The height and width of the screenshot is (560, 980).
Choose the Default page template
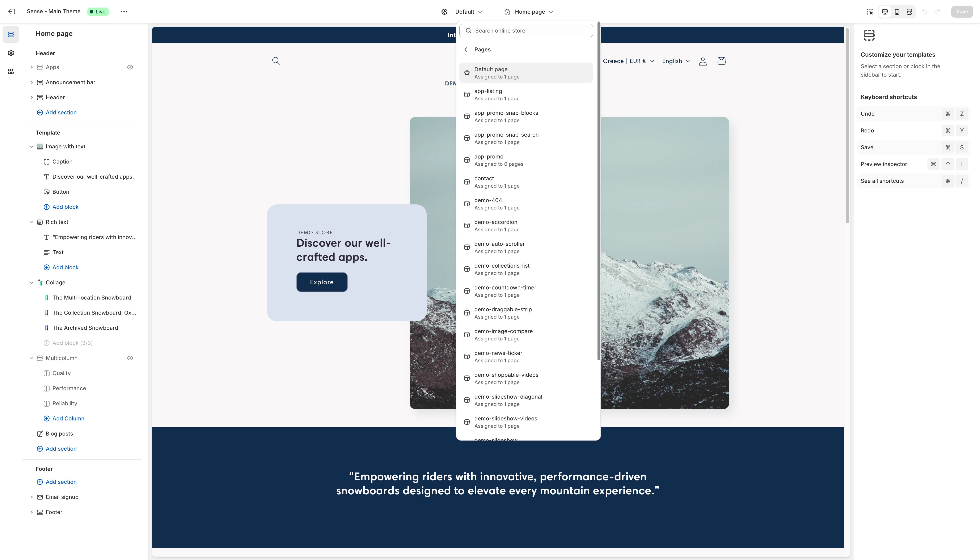(526, 73)
